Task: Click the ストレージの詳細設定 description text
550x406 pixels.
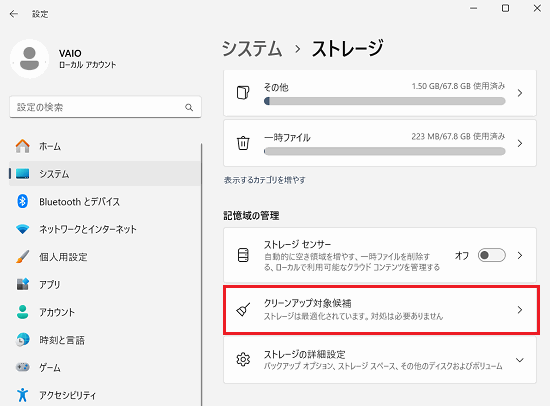Action: click(x=383, y=366)
